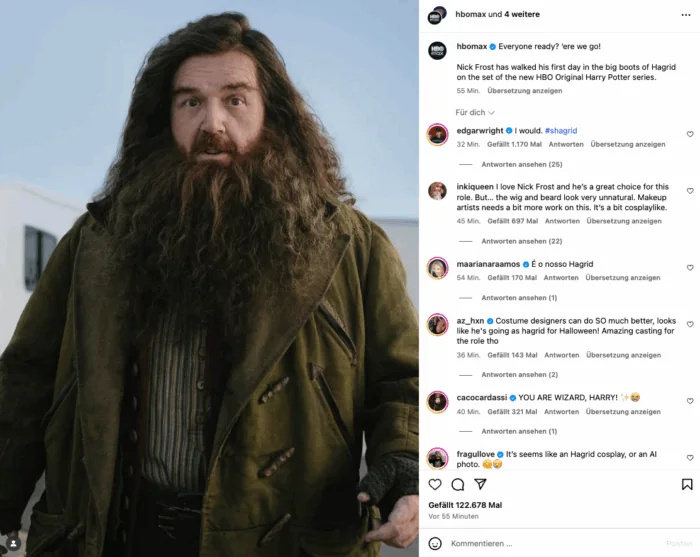Screen dimensions: 700x557
Task: Expand replies under az_hxn's comment
Action: point(520,374)
